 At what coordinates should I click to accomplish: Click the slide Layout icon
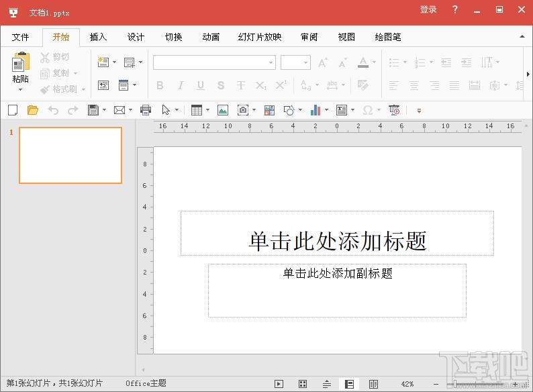[130, 62]
